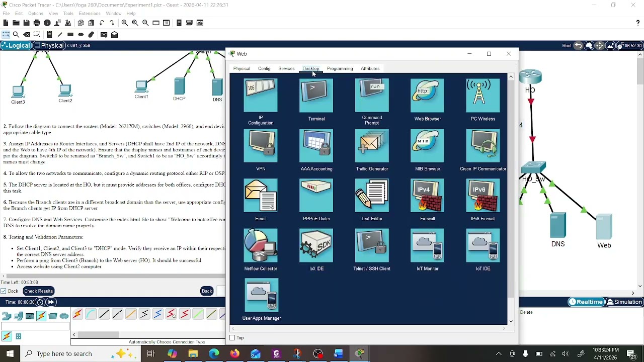Click the Power Cycle Devices button
The height and width of the screenshot is (362, 644).
point(40,302)
